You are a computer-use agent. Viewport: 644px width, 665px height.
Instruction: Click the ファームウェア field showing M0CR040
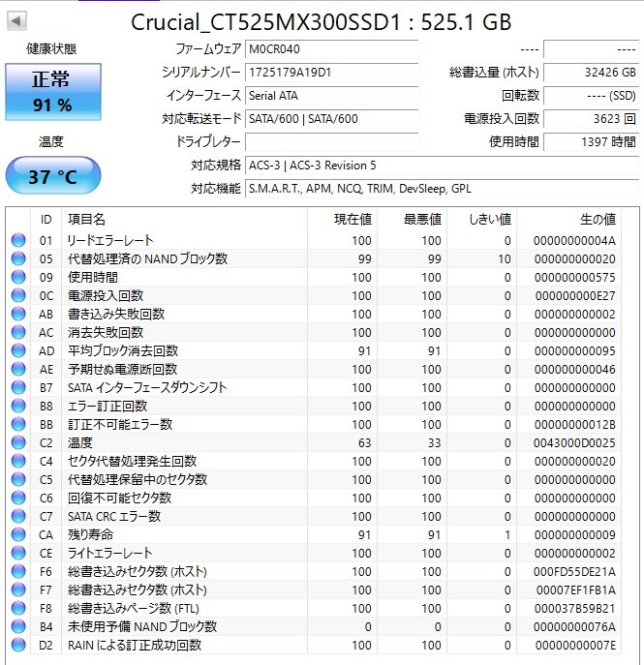point(332,49)
